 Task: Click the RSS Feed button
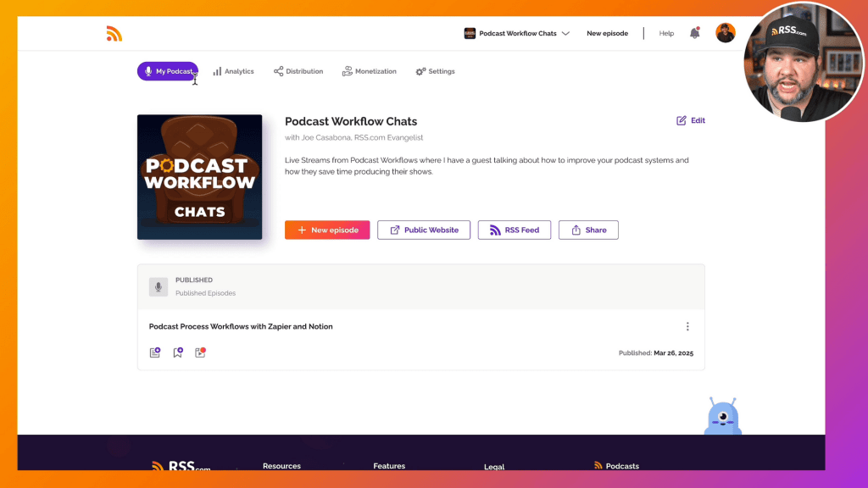click(515, 230)
